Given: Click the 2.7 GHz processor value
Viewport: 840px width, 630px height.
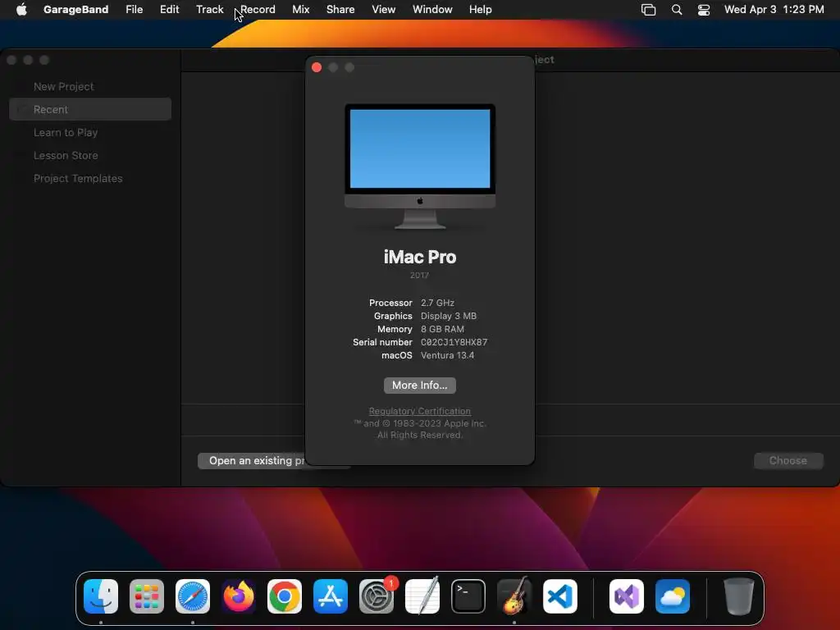Looking at the screenshot, I should tap(437, 303).
